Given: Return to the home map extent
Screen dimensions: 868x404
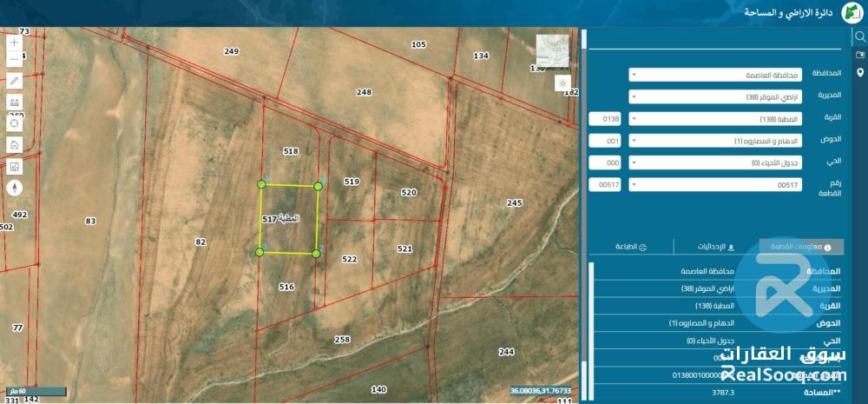Looking at the screenshot, I should [x=15, y=144].
